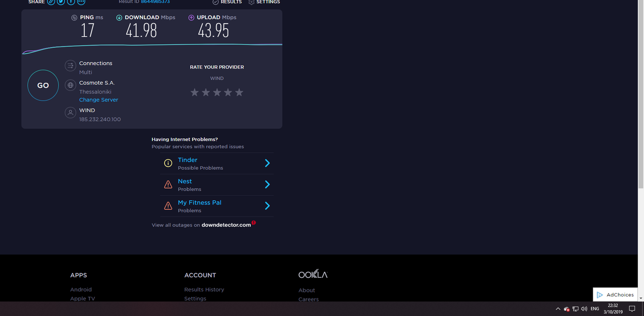The height and width of the screenshot is (316, 644).
Task: Click the purple upload arrow icon
Action: point(191,18)
